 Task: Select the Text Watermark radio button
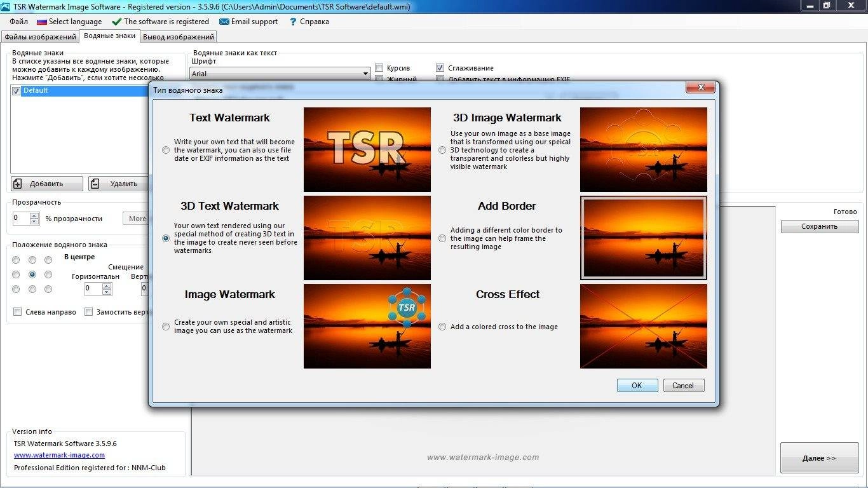coord(166,151)
